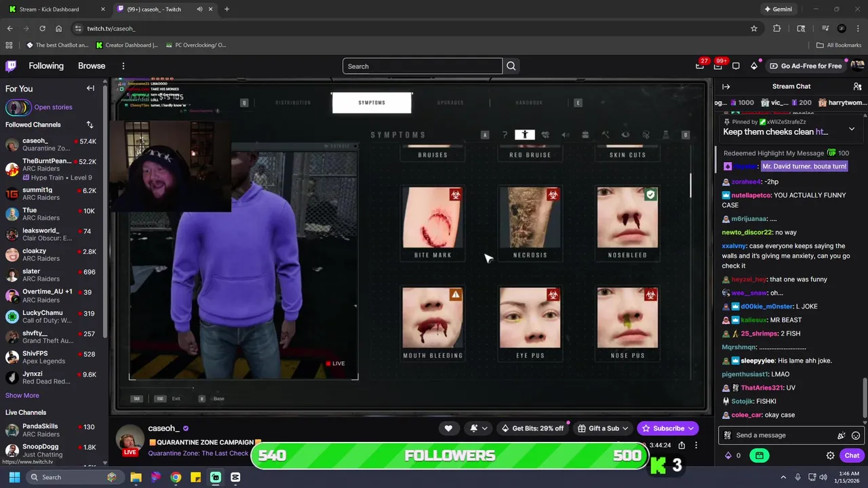This screenshot has height=488, width=868.
Task: Open TheBurntPeanut channel in sidebar
Action: (x=52, y=169)
